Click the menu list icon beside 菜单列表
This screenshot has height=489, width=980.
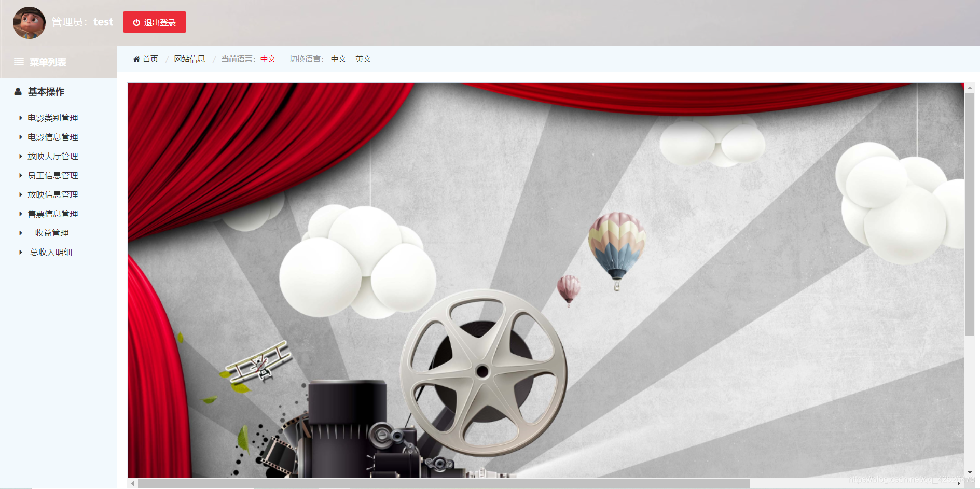click(x=19, y=62)
